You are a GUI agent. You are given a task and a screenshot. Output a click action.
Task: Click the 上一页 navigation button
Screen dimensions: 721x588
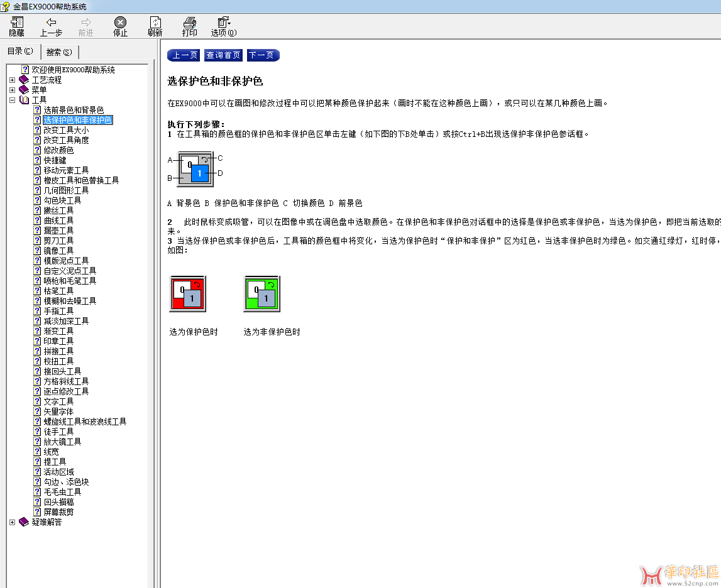tap(184, 55)
